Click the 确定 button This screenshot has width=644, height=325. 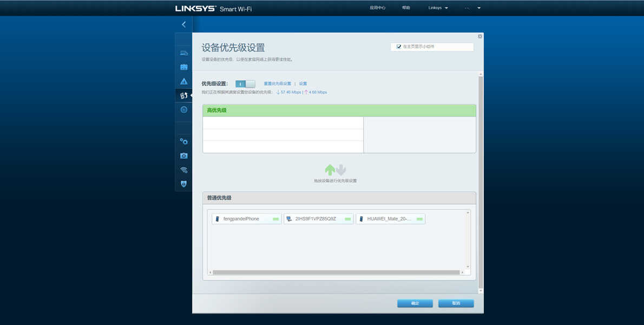(x=415, y=303)
